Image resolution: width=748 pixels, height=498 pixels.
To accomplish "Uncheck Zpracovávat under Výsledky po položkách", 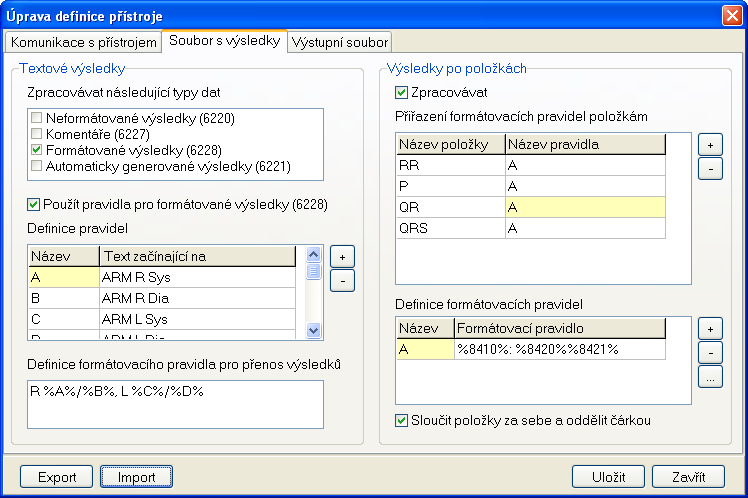I will (402, 93).
